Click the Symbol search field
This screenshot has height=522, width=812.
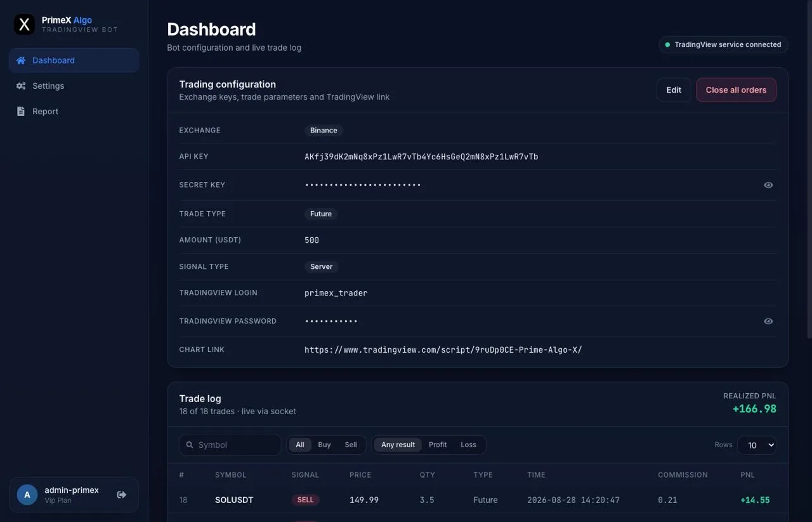click(230, 445)
